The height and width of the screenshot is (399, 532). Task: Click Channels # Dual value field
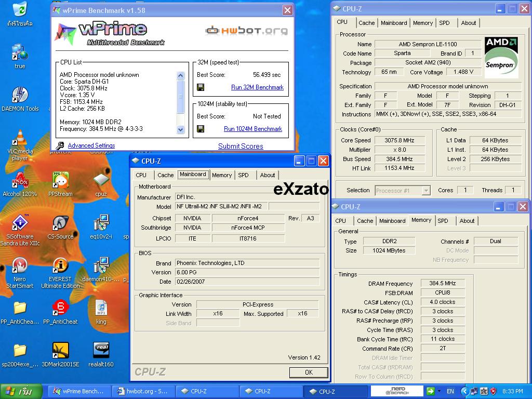tap(496, 241)
